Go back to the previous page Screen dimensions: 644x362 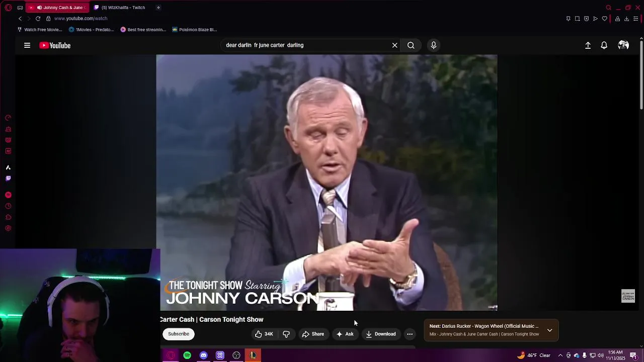(20, 19)
